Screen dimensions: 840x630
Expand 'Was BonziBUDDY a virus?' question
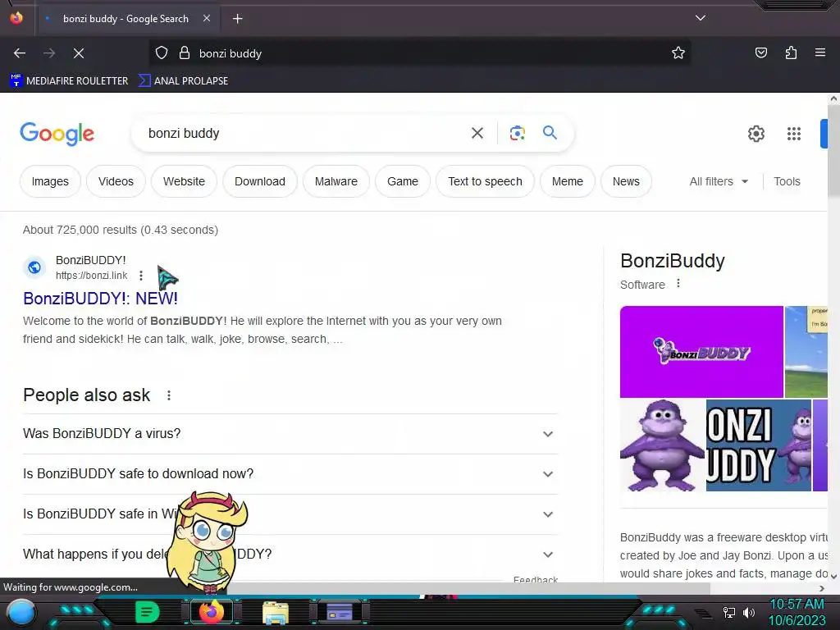coord(290,433)
